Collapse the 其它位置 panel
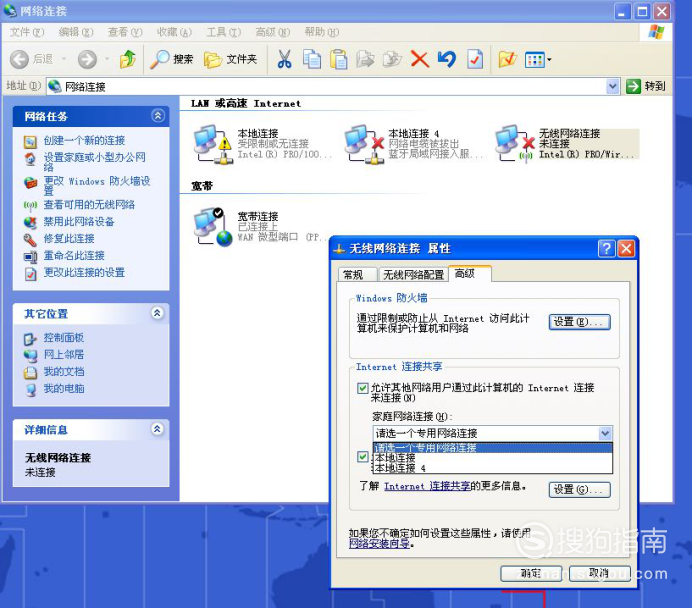692x608 pixels. (157, 313)
